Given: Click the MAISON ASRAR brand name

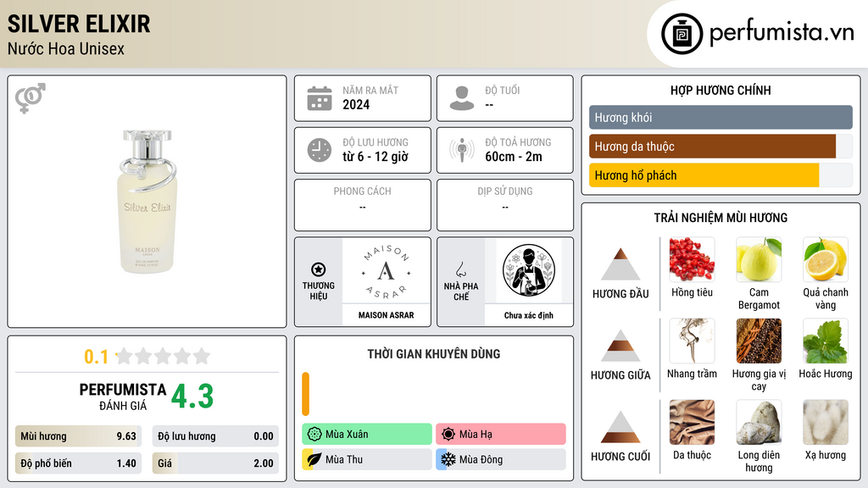Looking at the screenshot, I should coord(386,315).
